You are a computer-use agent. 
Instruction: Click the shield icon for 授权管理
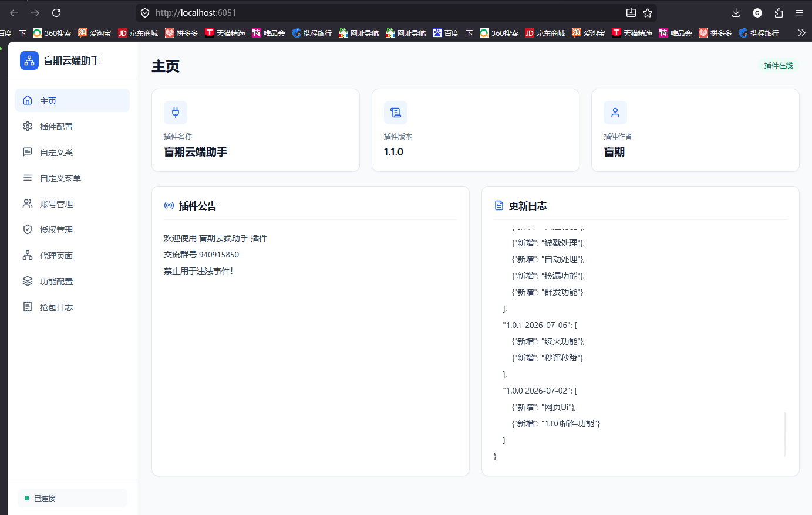pos(28,229)
